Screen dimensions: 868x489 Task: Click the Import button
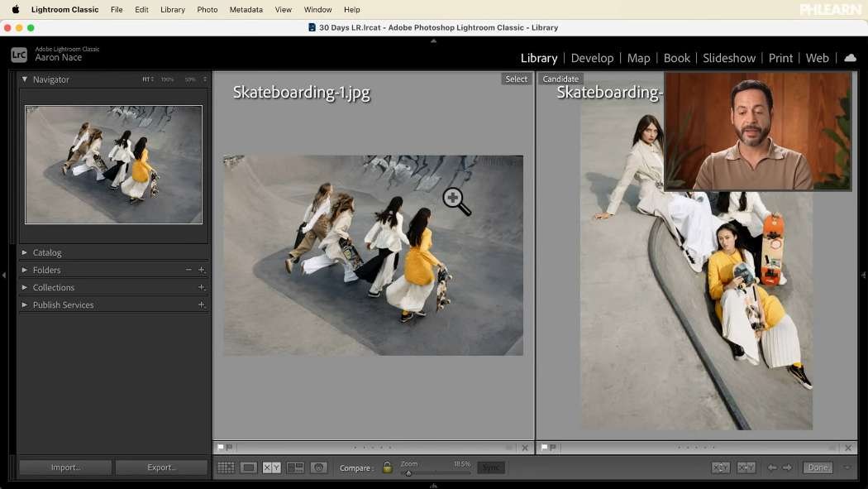[65, 467]
